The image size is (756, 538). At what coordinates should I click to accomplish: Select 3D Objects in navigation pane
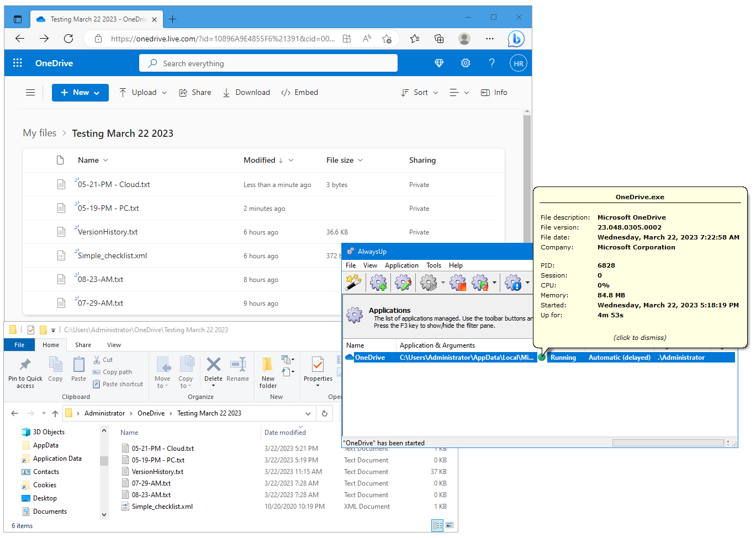point(49,432)
